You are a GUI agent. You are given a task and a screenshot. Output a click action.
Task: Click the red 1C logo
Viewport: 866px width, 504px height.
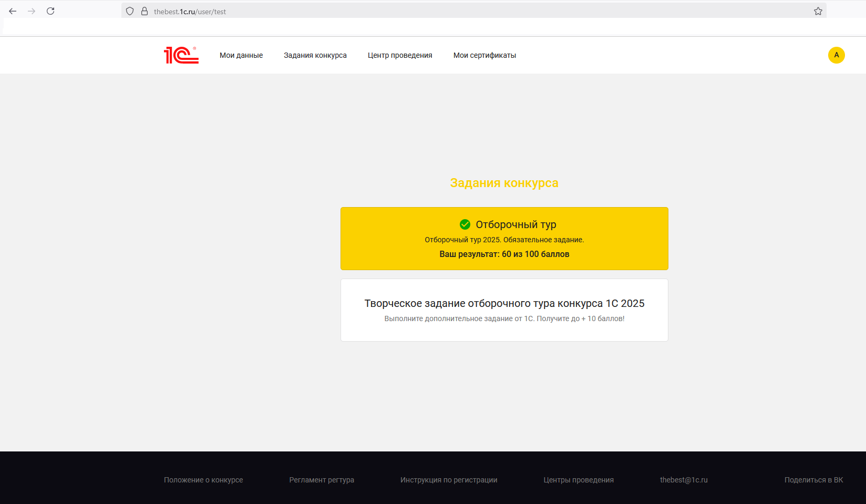[181, 55]
